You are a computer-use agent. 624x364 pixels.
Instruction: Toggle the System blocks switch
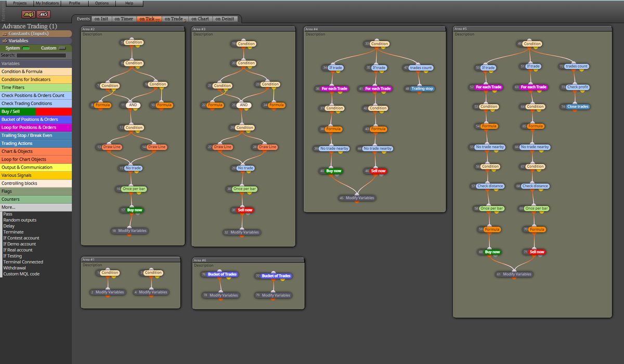pos(26,48)
